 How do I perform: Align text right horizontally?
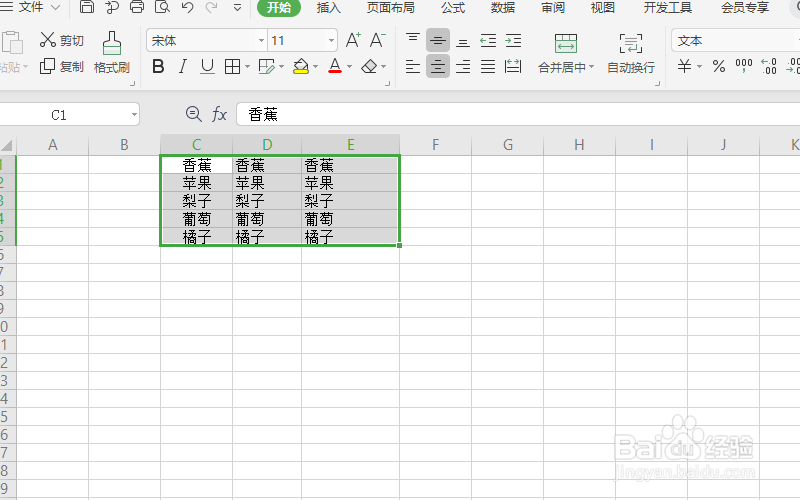point(463,66)
